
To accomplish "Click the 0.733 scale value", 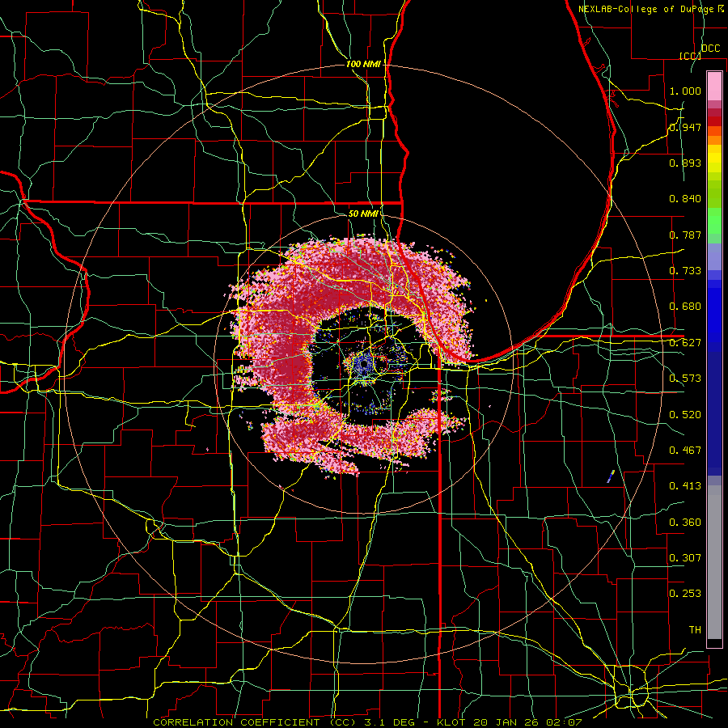I will click(x=685, y=271).
